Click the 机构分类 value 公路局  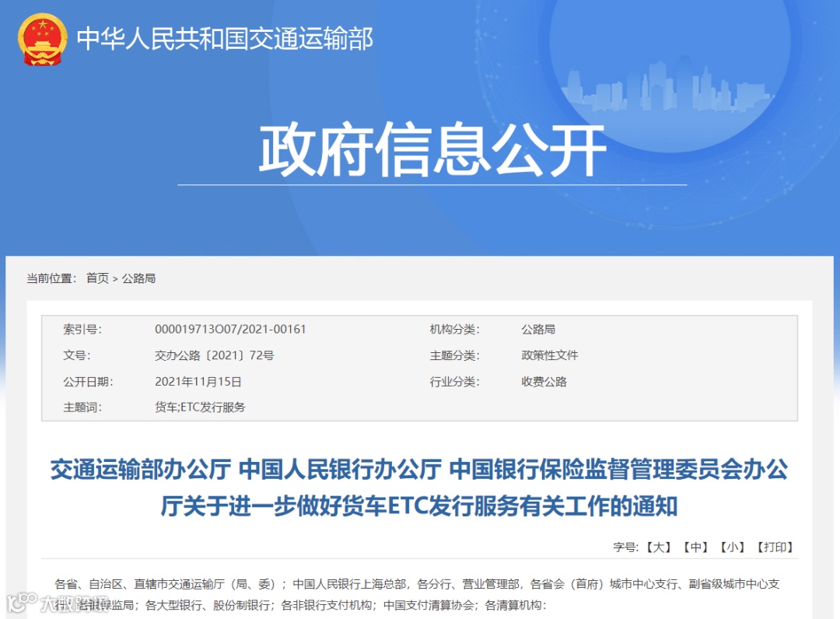click(x=538, y=329)
